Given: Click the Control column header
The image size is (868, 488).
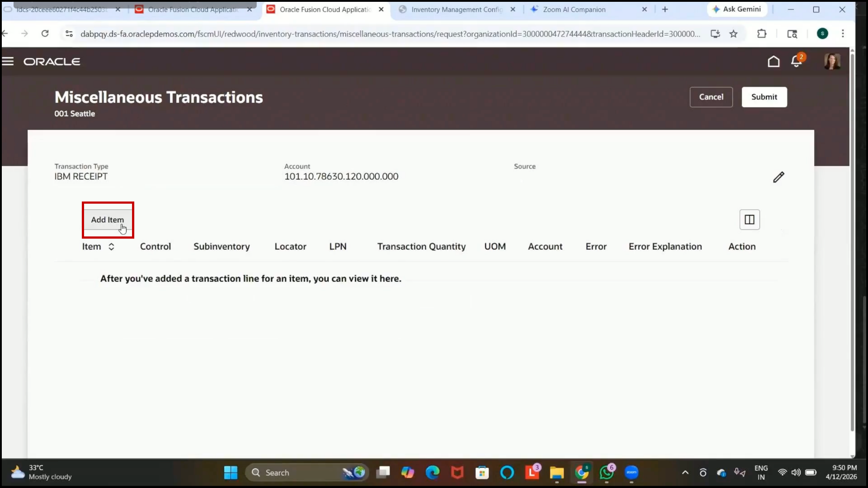Looking at the screenshot, I should pyautogui.click(x=156, y=247).
